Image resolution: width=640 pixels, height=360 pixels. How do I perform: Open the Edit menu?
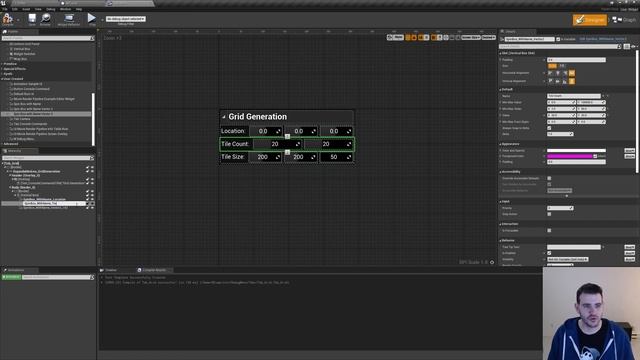pos(15,9)
